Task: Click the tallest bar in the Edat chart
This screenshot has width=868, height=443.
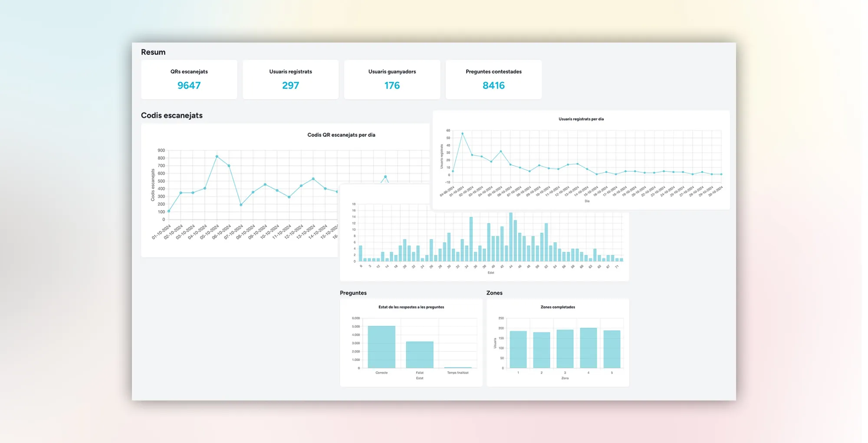Action: (511, 237)
